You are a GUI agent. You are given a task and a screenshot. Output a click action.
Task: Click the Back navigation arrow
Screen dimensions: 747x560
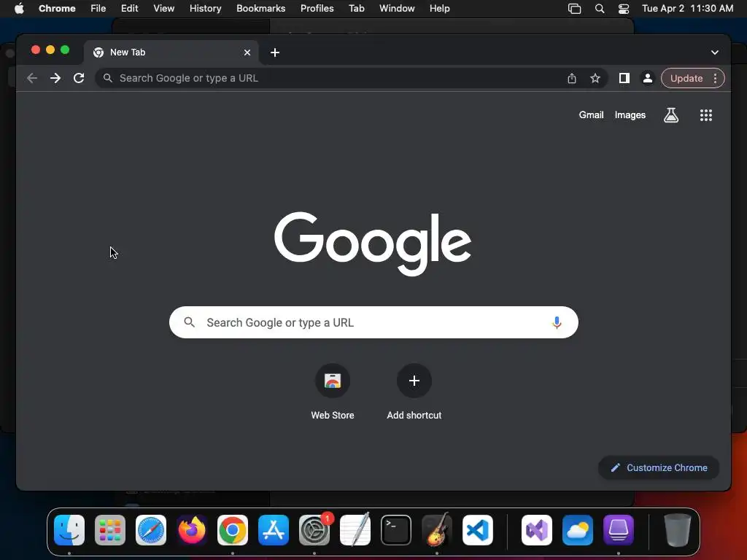[32, 78]
